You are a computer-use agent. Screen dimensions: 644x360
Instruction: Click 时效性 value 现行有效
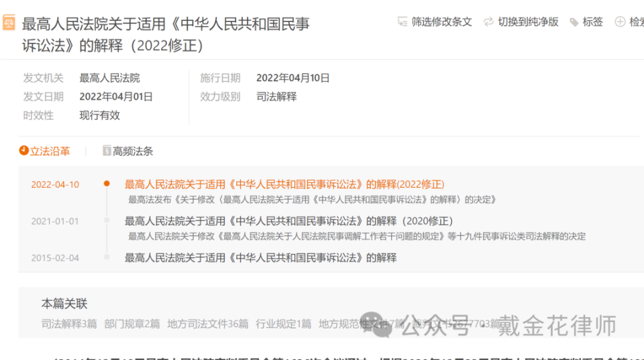pyautogui.click(x=99, y=115)
